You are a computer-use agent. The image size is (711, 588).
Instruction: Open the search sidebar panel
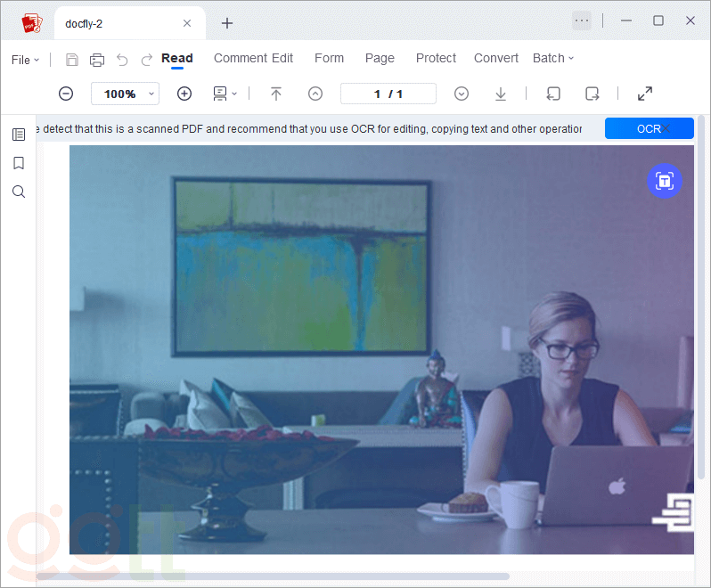pyautogui.click(x=19, y=192)
